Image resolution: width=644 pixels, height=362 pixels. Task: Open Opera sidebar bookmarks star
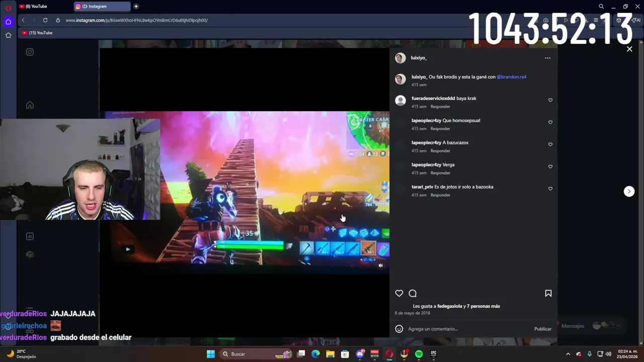(x=8, y=35)
